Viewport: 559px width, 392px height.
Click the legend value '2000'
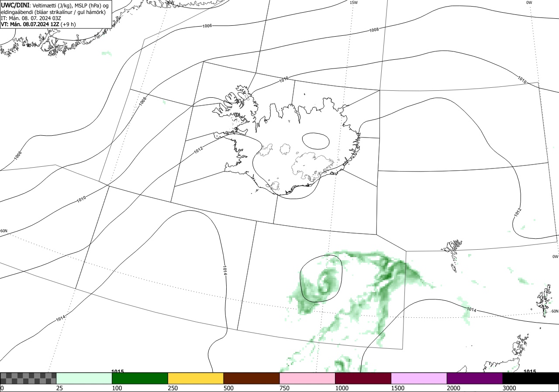coord(454,388)
